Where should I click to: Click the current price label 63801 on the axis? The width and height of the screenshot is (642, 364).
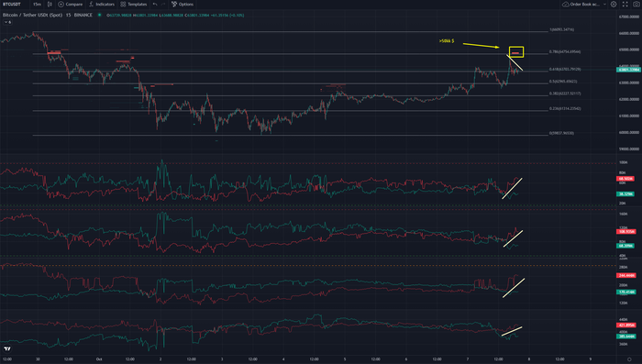tap(628, 70)
